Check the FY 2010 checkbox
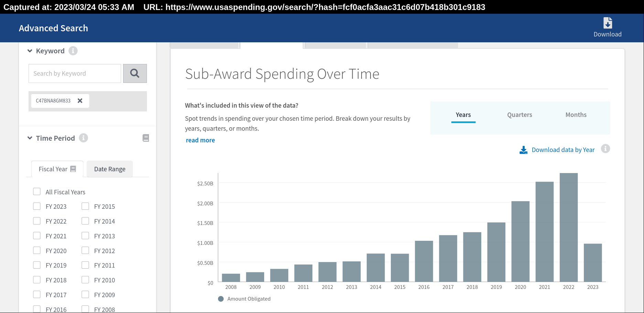The height and width of the screenshot is (313, 644). click(x=85, y=280)
